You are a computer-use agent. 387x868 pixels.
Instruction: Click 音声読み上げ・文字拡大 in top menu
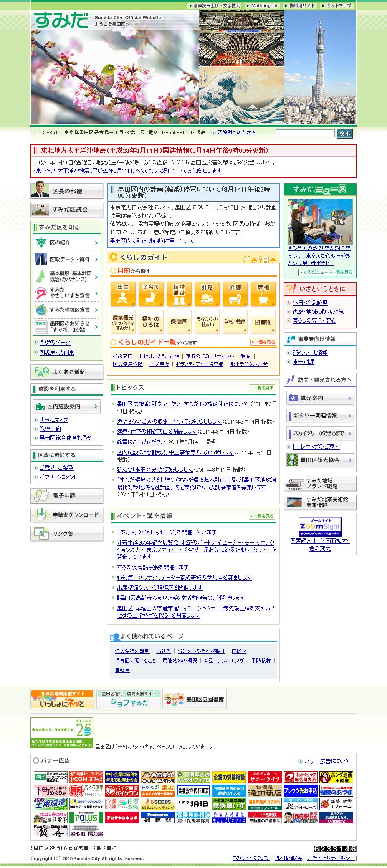click(215, 6)
